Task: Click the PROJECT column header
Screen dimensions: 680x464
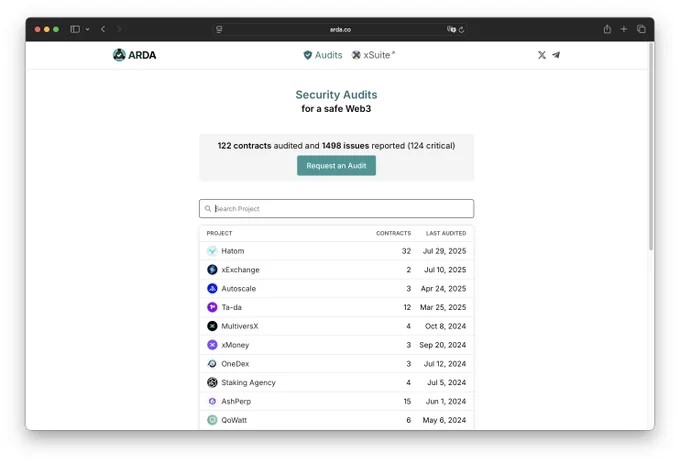Action: [x=219, y=233]
